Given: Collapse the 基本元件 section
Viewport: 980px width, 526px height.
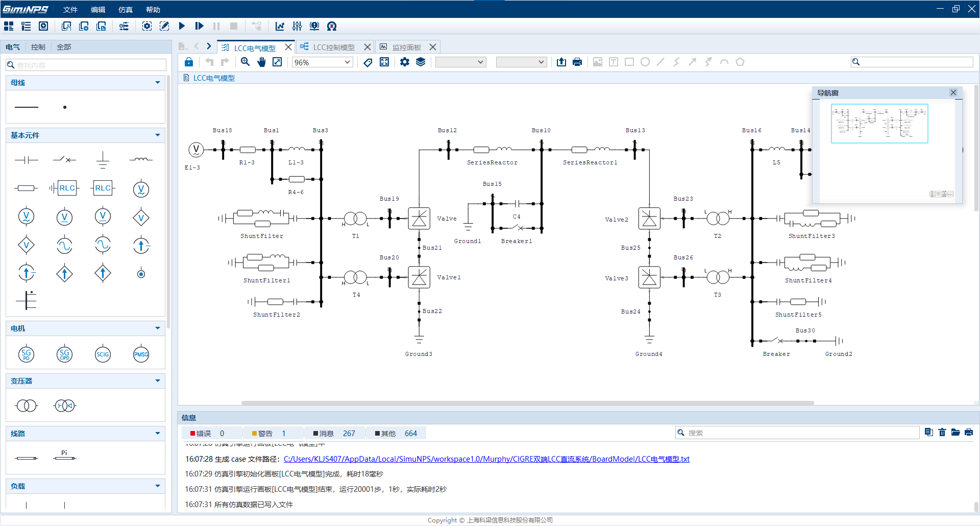Looking at the screenshot, I should [157, 135].
